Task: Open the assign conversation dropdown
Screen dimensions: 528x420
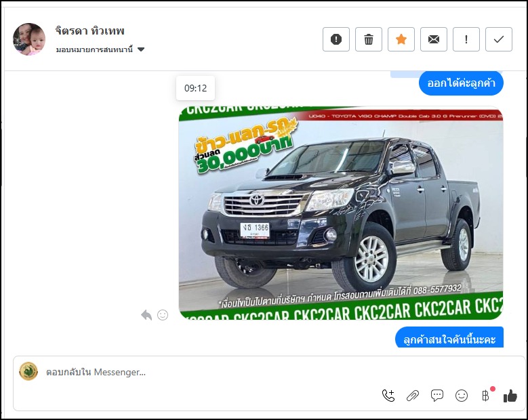Action: (x=100, y=49)
